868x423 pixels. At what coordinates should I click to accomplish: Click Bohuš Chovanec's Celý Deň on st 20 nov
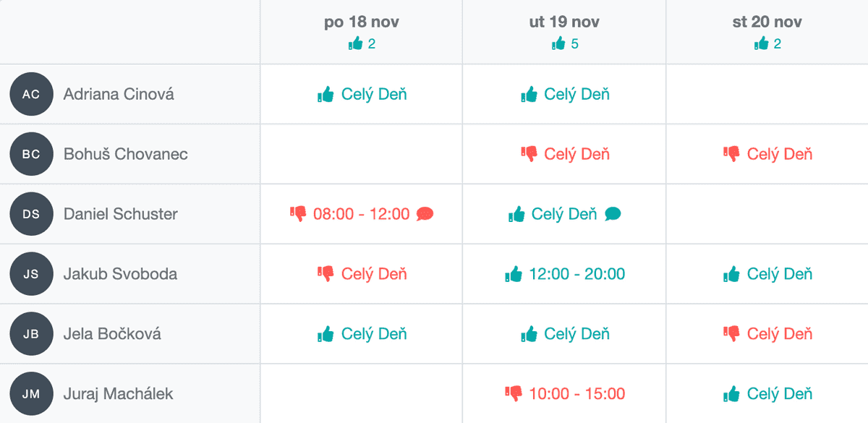pos(780,154)
